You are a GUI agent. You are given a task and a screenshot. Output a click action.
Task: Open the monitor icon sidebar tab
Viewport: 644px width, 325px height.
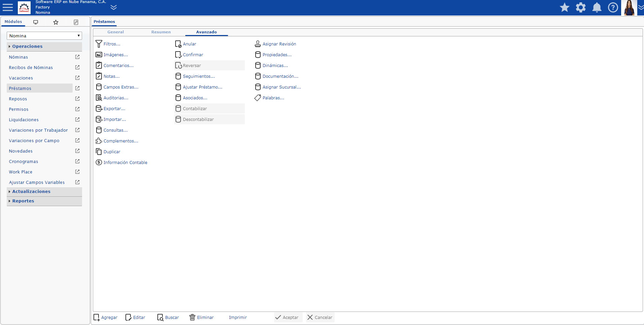pos(36,22)
